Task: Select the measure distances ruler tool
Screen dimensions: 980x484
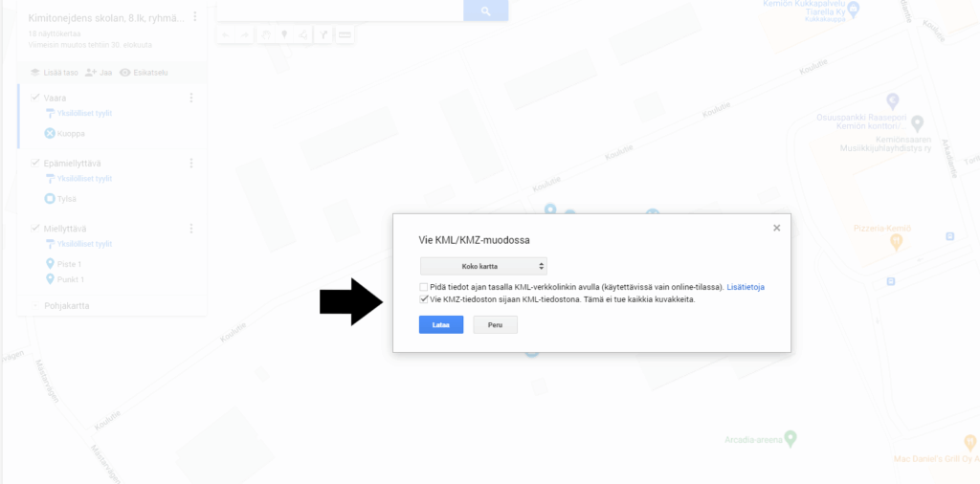Action: (x=344, y=35)
